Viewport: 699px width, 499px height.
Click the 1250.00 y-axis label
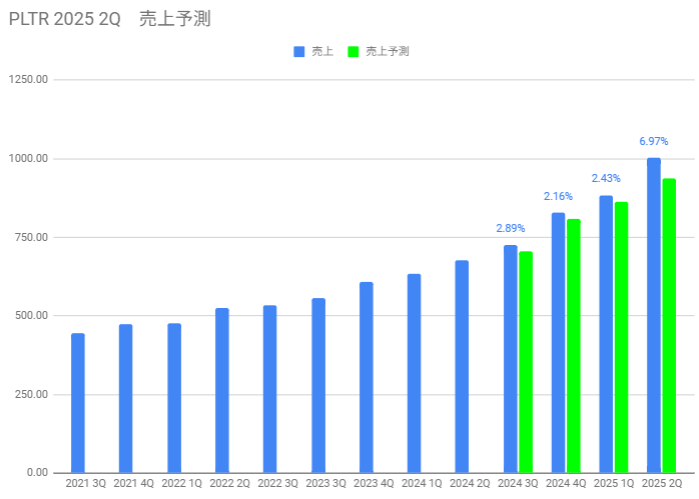pyautogui.click(x=28, y=79)
